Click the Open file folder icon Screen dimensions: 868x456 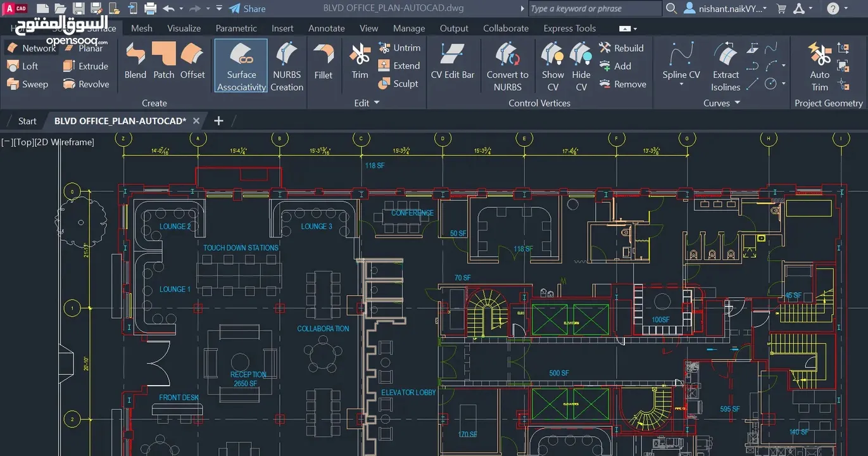[x=60, y=9]
